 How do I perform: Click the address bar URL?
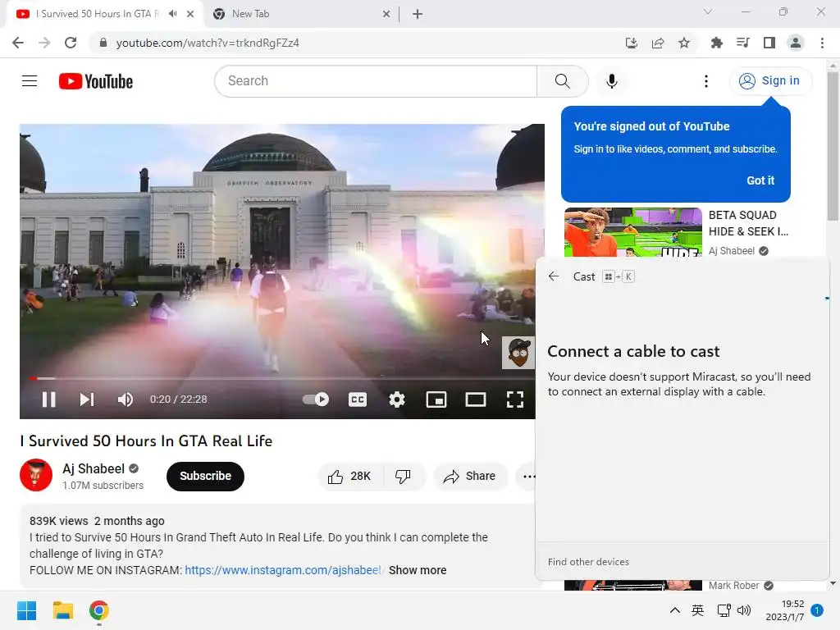click(x=208, y=43)
